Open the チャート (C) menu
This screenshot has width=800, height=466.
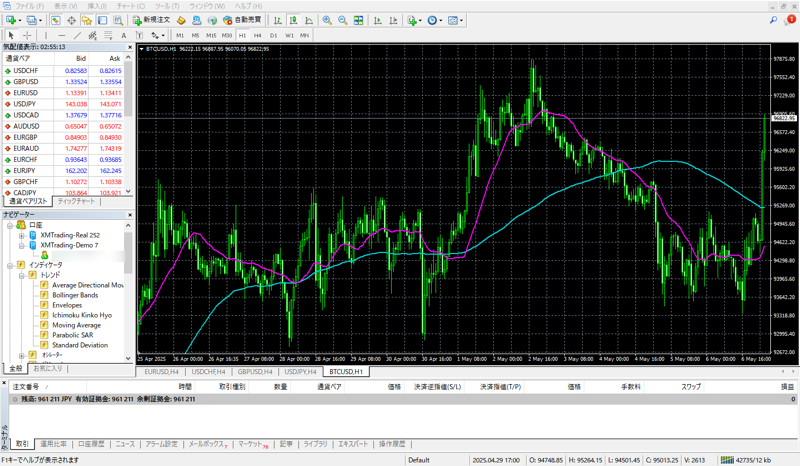(x=131, y=6)
